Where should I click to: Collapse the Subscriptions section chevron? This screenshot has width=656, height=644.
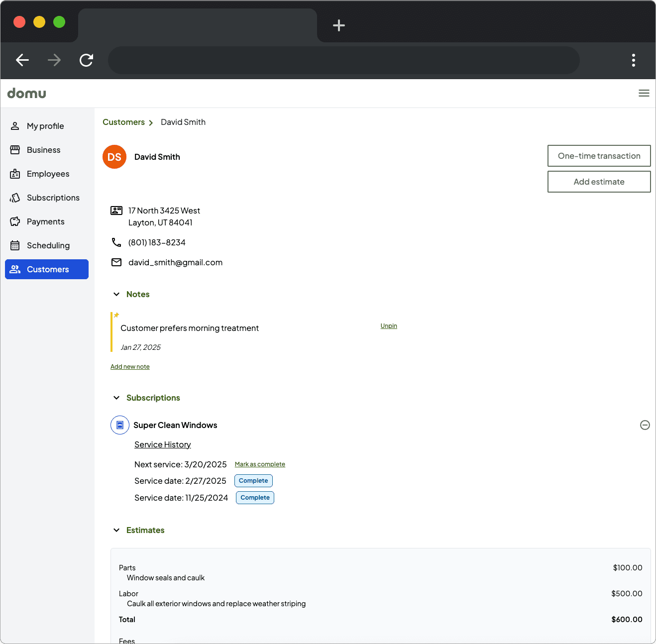116,398
